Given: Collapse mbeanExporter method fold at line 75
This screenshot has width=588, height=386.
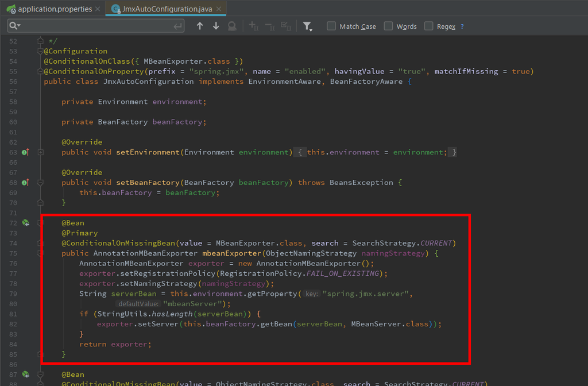Looking at the screenshot, I should point(40,253).
